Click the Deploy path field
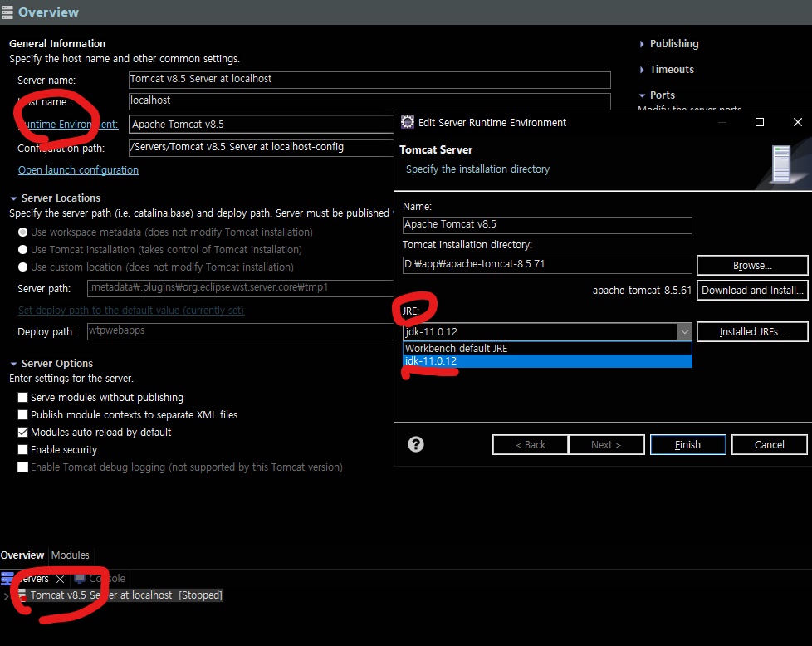Screen dimensions: 812x646 (x=240, y=331)
